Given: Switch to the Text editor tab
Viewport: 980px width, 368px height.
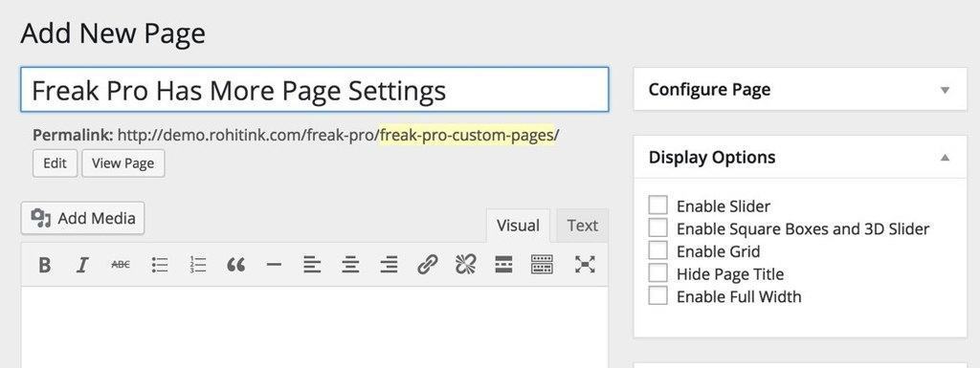Looking at the screenshot, I should point(583,226).
